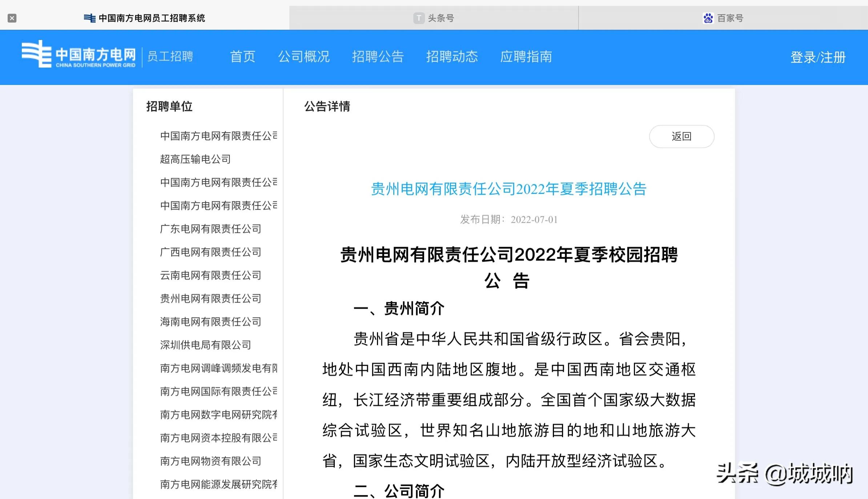Image resolution: width=868 pixels, height=499 pixels.
Task: Click the Toutiao "T" icon
Action: click(418, 17)
